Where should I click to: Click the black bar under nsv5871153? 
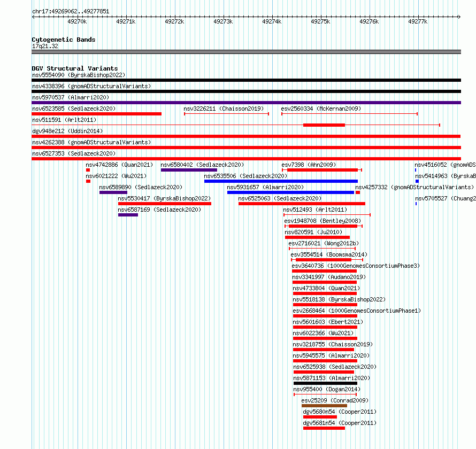(x=325, y=383)
